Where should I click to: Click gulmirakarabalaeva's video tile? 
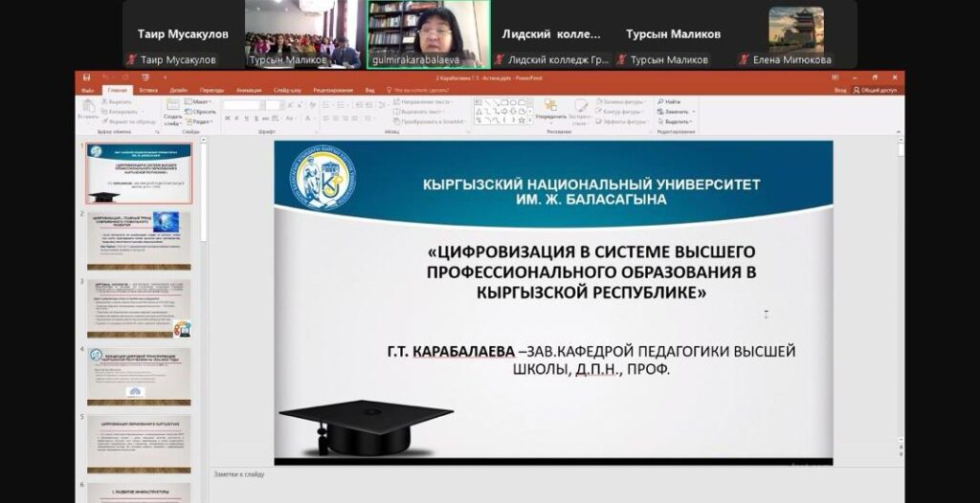(428, 34)
